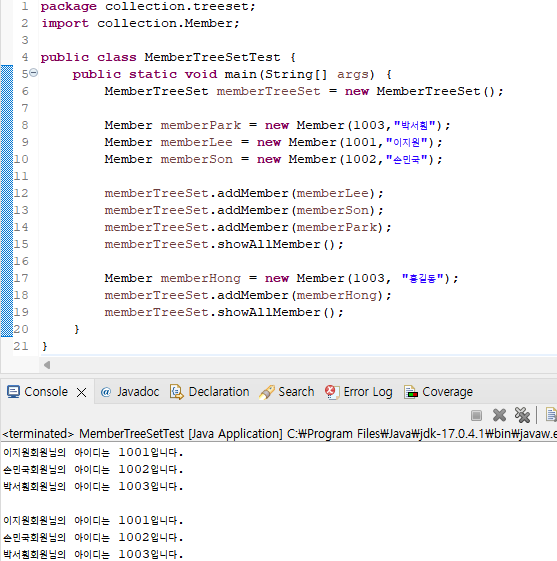
Task: Click closing brace on line 21
Action: click(x=44, y=346)
